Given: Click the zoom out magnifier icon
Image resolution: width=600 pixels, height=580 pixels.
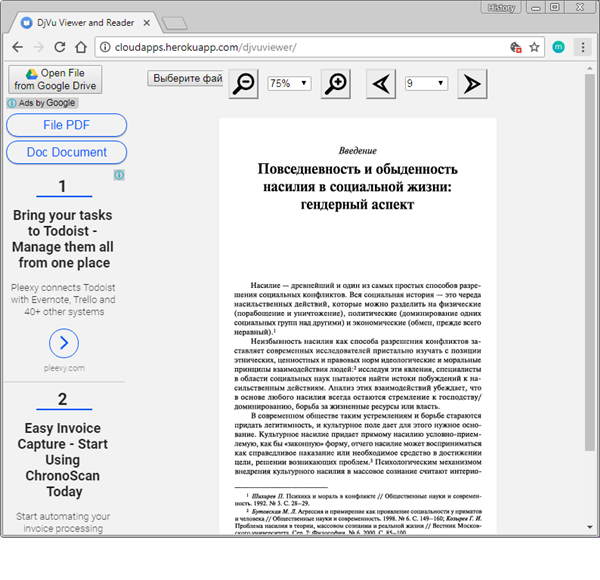Looking at the screenshot, I should [x=243, y=84].
